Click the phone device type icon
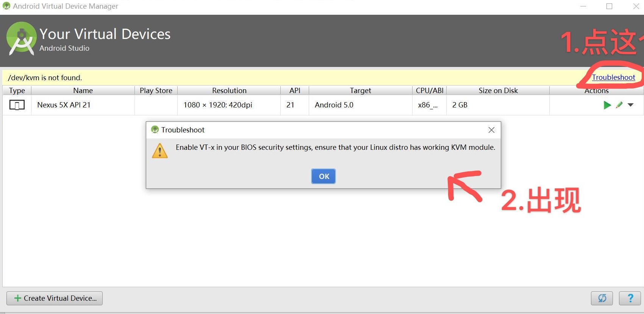Image resolution: width=644 pixels, height=314 pixels. (17, 105)
